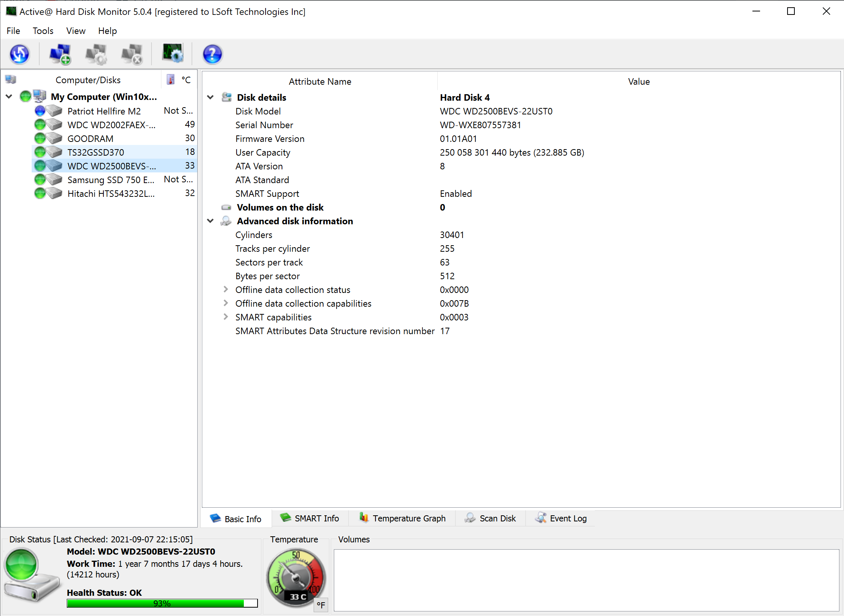Click the 93% health progress bar

(x=162, y=603)
